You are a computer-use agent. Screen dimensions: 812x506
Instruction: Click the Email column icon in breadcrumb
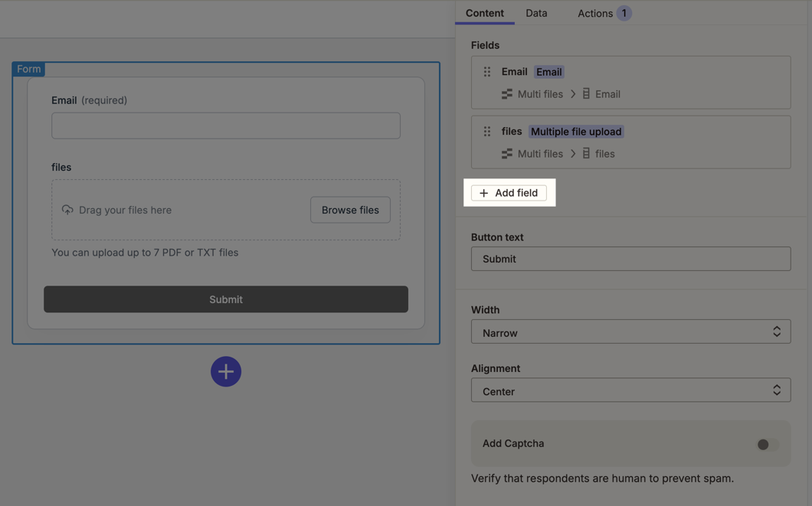coord(586,94)
